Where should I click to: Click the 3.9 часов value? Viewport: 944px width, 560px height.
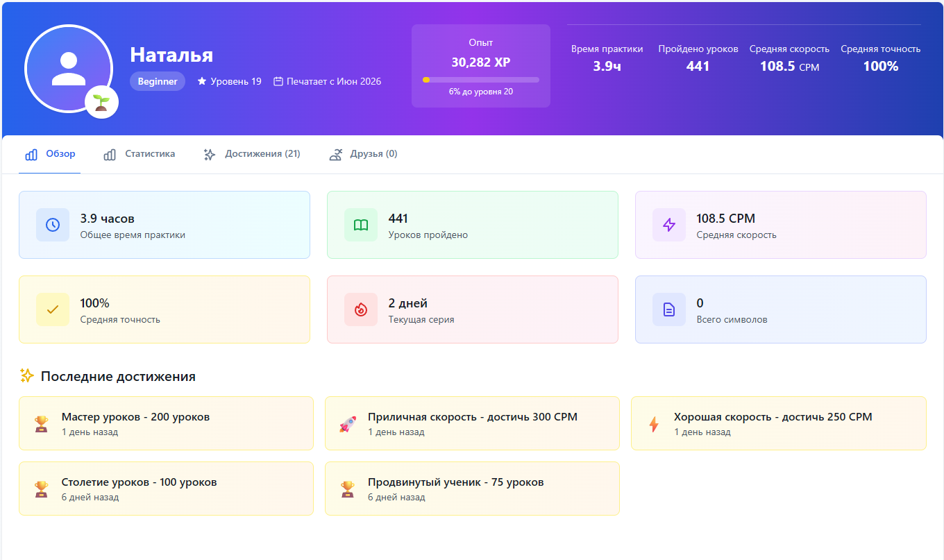pos(108,219)
